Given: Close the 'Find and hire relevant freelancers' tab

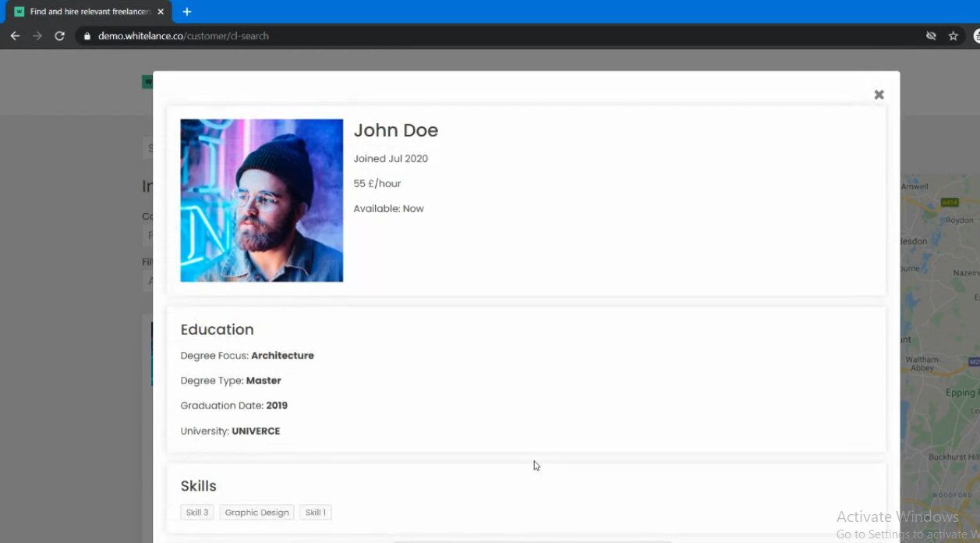Looking at the screenshot, I should pos(161,12).
